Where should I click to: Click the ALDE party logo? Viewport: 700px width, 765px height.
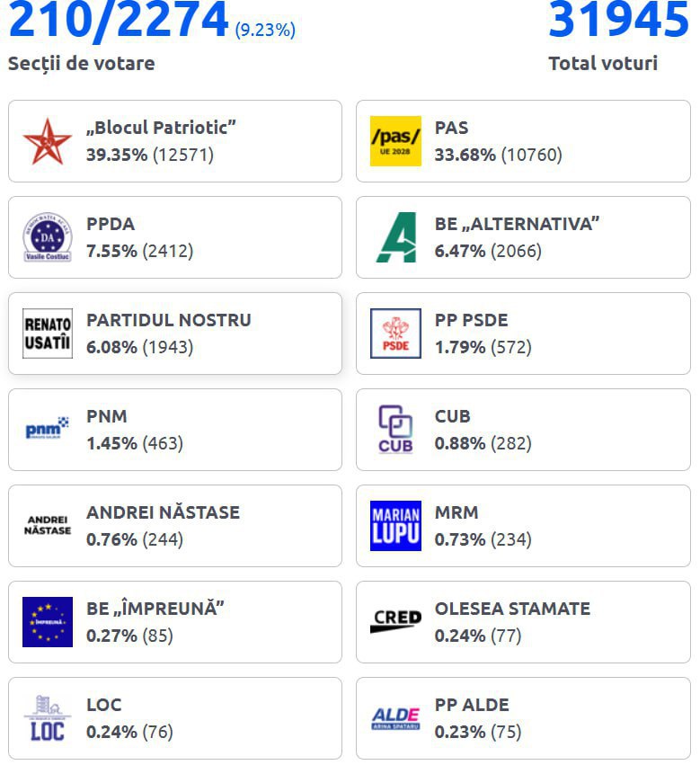[x=395, y=718]
